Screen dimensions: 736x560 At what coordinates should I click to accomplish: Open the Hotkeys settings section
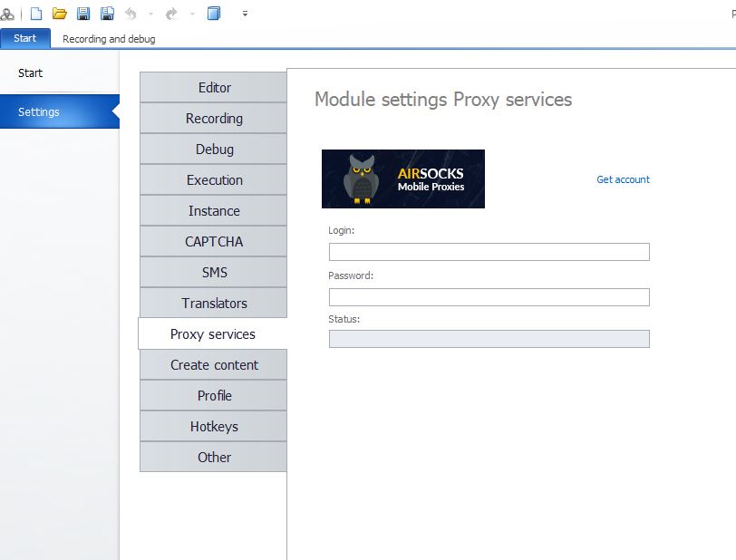point(213,426)
